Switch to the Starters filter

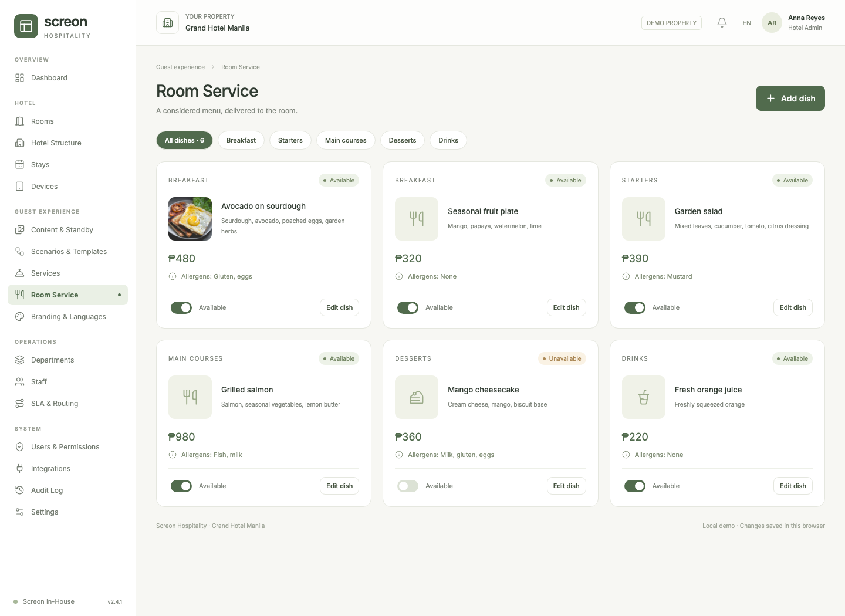290,140
